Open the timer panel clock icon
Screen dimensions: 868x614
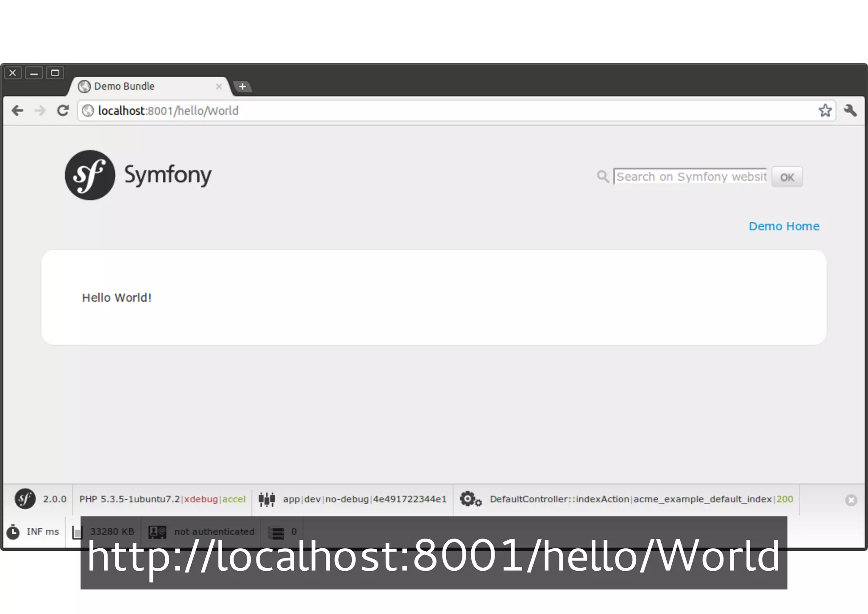[13, 532]
